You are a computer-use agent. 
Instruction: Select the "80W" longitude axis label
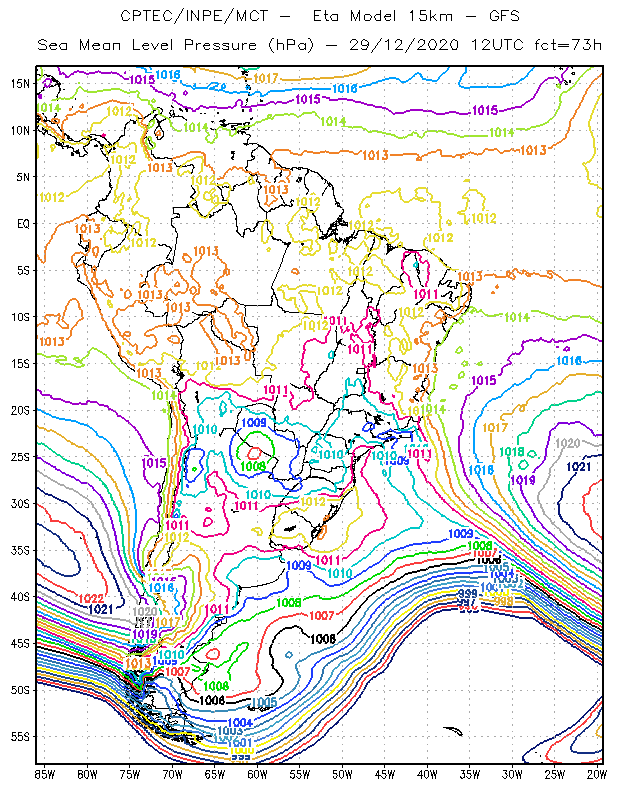pos(87,775)
